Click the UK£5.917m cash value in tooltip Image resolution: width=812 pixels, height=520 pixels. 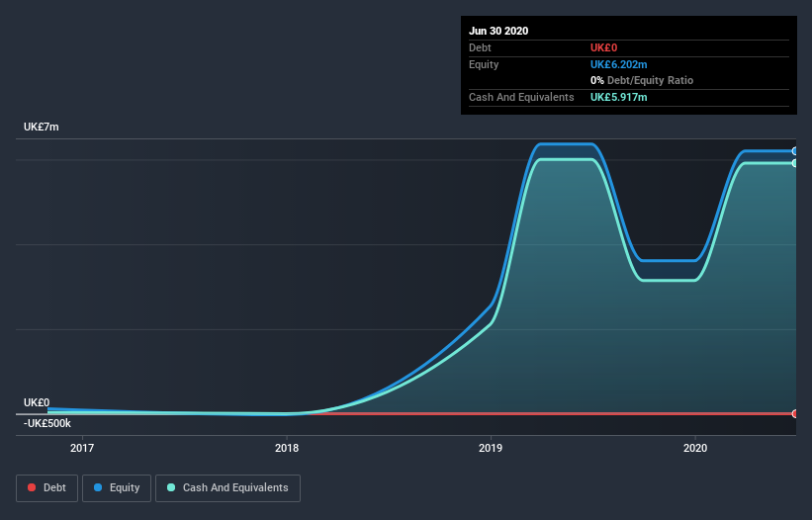coord(618,97)
